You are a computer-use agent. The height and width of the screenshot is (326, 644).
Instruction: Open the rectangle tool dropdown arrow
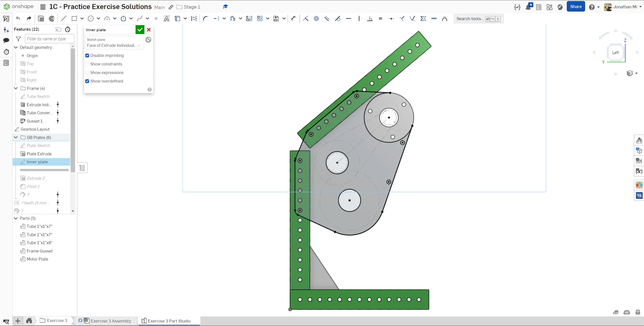[x=82, y=18]
